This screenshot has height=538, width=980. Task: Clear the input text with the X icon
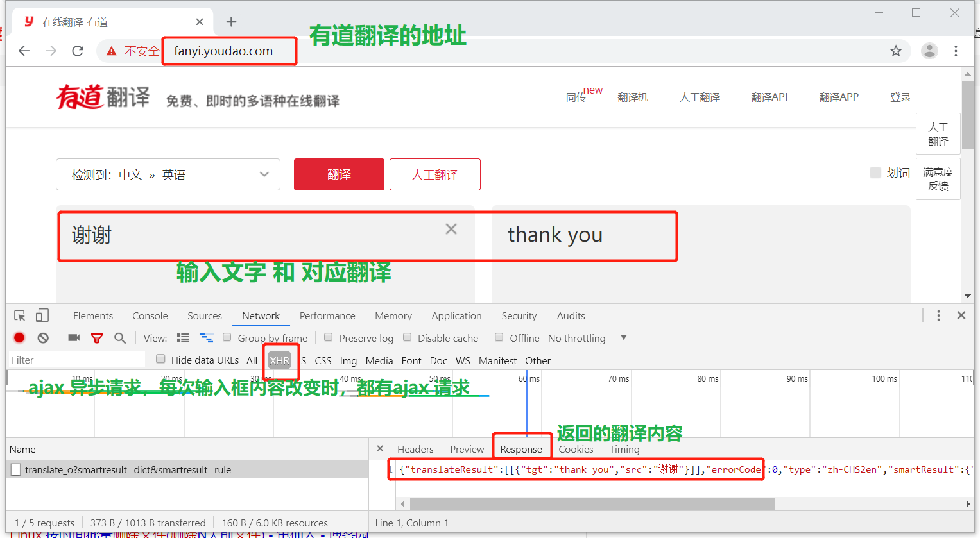(x=451, y=229)
